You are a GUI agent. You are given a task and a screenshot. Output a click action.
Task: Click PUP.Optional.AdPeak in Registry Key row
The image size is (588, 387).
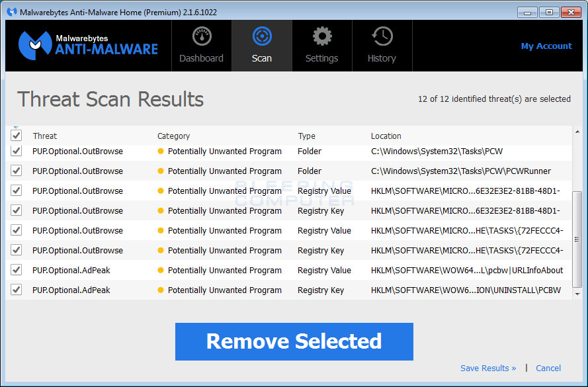pos(71,290)
